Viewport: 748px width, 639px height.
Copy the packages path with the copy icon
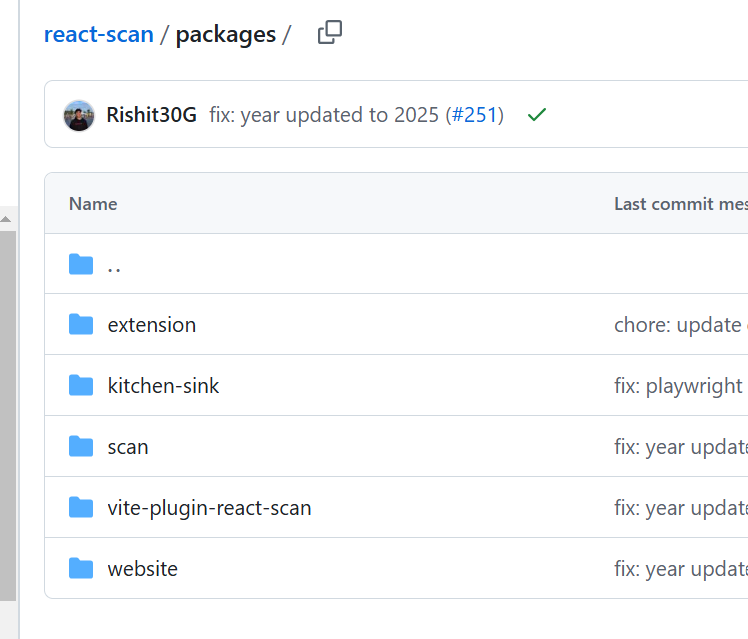(330, 32)
